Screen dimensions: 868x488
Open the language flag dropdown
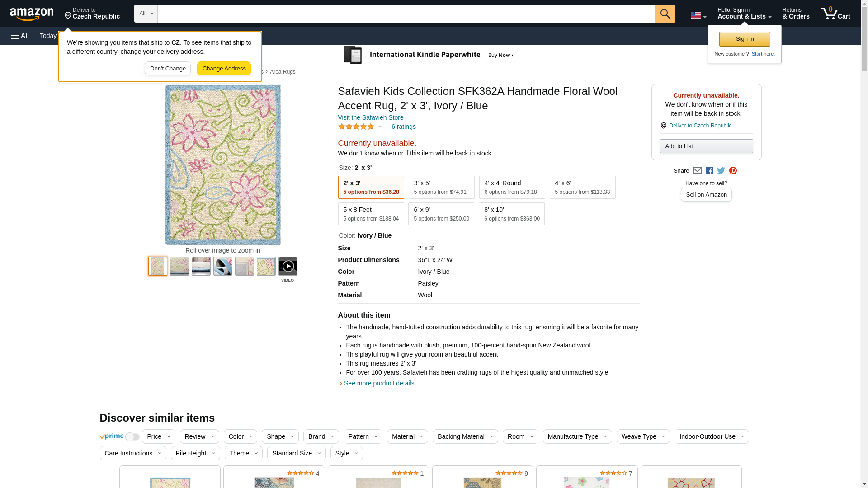pos(698,15)
